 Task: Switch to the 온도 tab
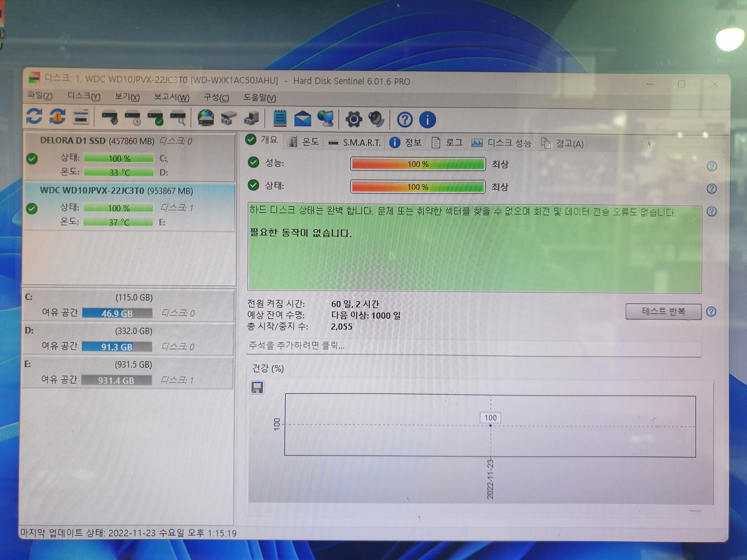pyautogui.click(x=304, y=142)
